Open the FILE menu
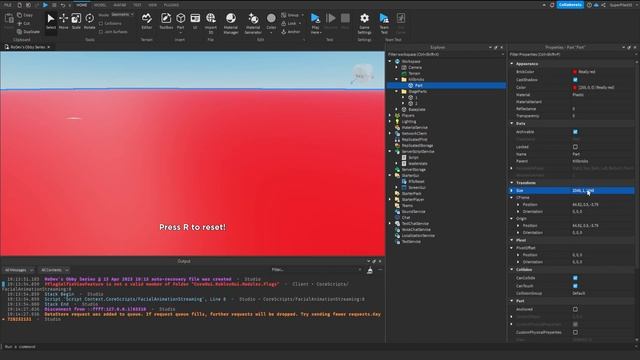 pos(7,5)
